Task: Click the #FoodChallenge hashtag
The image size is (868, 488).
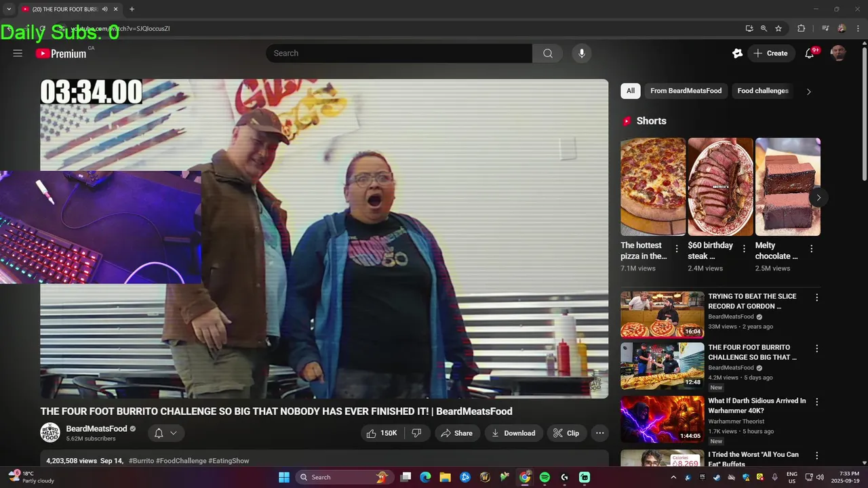Action: click(181, 461)
